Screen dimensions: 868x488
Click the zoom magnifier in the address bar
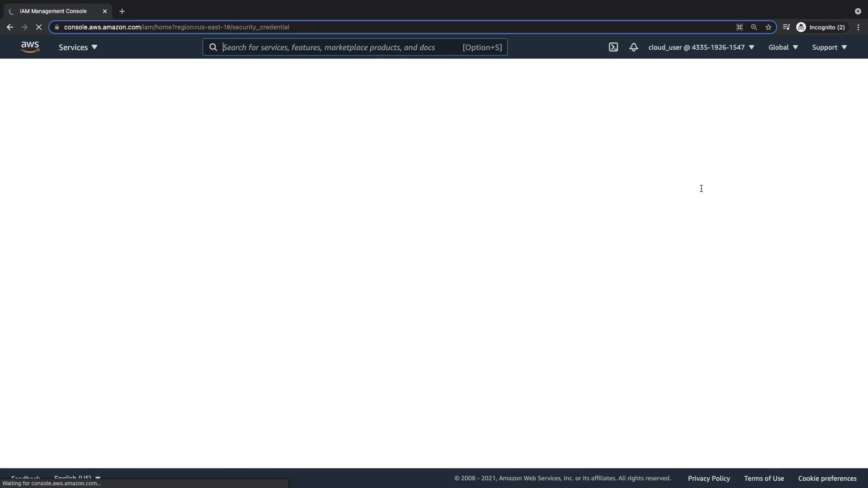point(754,27)
